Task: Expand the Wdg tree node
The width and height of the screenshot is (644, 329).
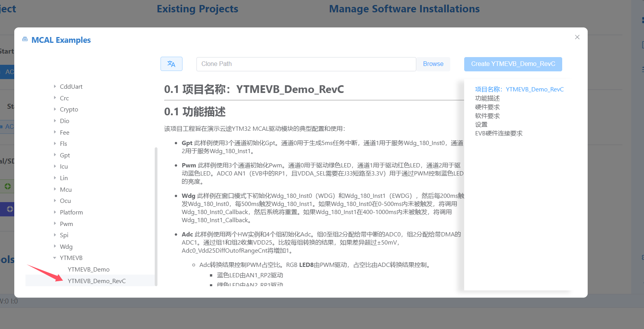Action: pyautogui.click(x=55, y=246)
